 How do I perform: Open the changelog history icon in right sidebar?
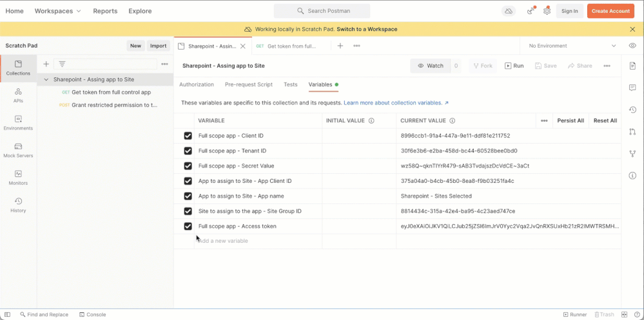point(632,109)
